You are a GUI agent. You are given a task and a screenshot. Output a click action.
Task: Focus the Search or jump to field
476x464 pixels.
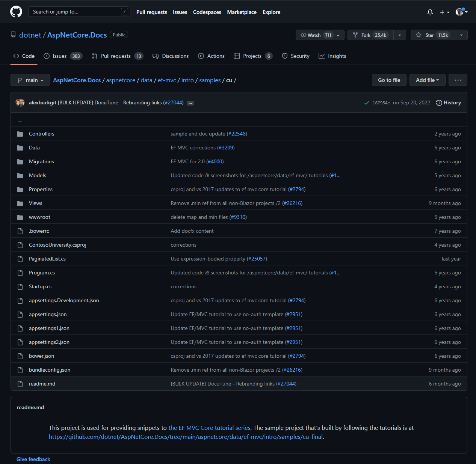[x=79, y=12]
